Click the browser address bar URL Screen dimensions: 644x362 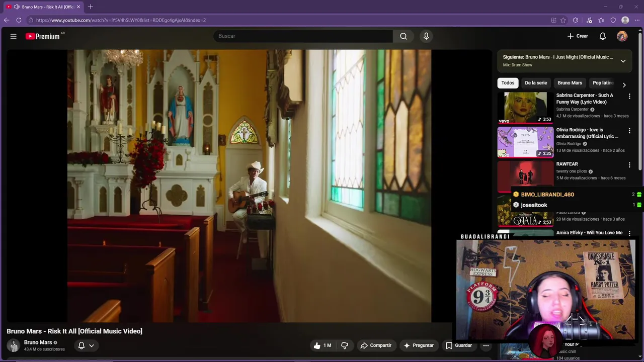(121, 20)
